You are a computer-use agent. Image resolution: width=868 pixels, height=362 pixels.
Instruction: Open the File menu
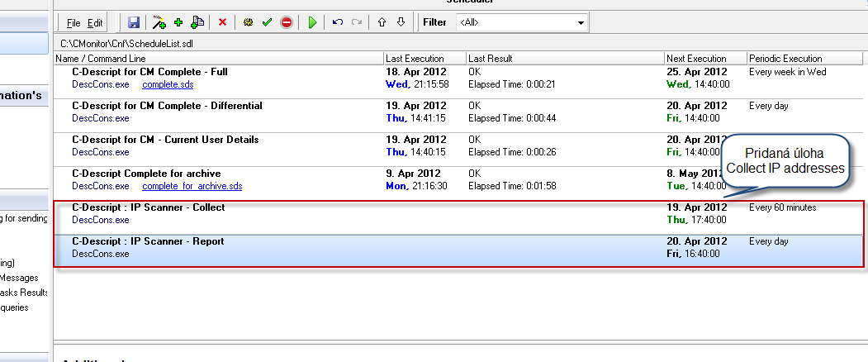tap(74, 23)
